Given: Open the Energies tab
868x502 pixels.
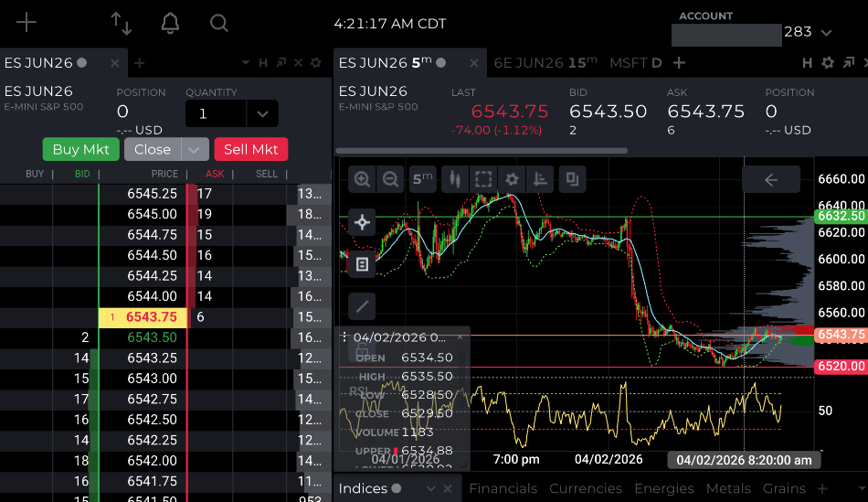Looking at the screenshot, I should click(664, 488).
